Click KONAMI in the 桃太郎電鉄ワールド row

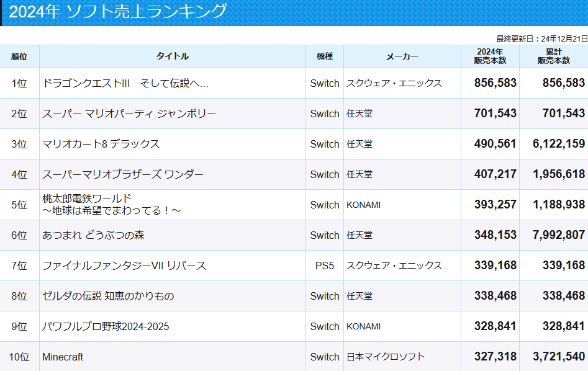point(363,205)
